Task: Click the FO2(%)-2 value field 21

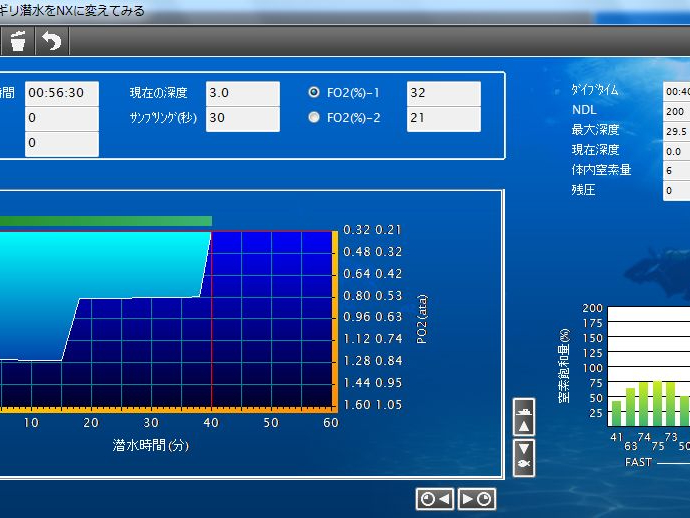Action: [444, 118]
